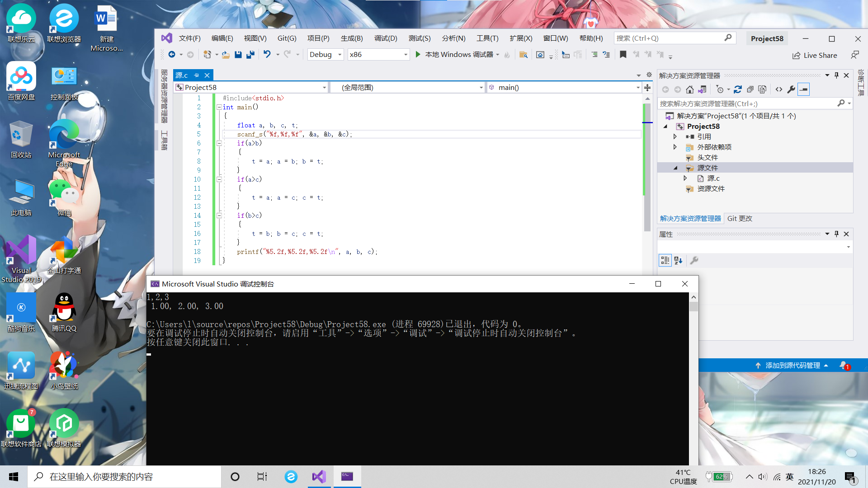Click the Solution Explorer refresh/sync icon

click(x=738, y=89)
